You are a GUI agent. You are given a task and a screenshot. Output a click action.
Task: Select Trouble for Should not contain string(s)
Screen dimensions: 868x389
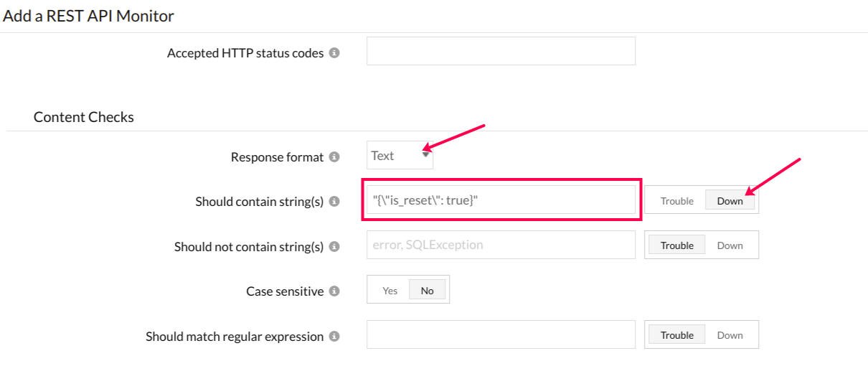(x=676, y=245)
